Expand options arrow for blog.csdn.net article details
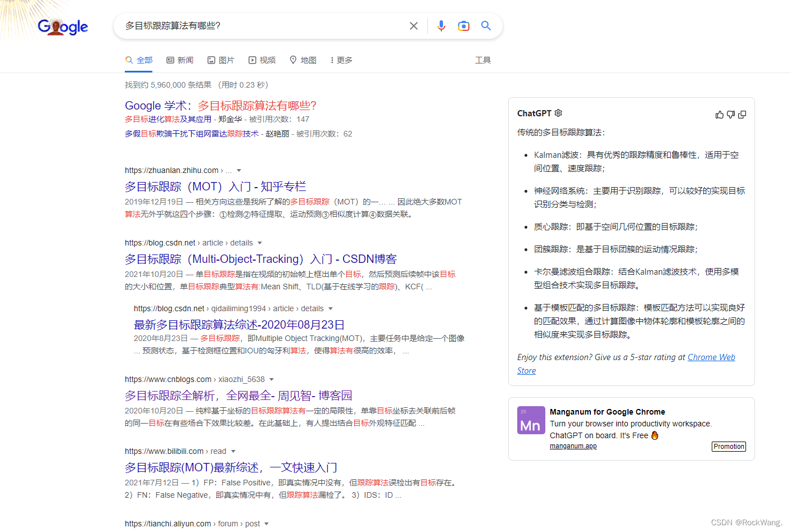This screenshot has width=791, height=532. (260, 243)
